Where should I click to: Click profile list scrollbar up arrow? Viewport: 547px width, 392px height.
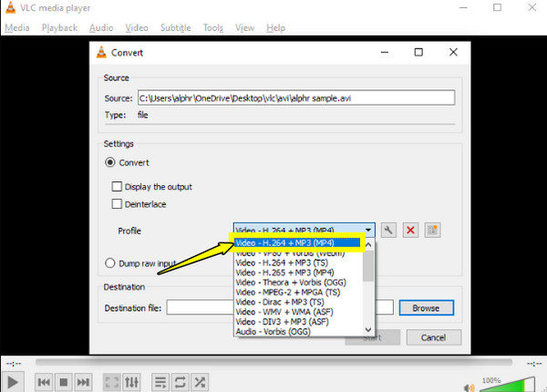[368, 245]
